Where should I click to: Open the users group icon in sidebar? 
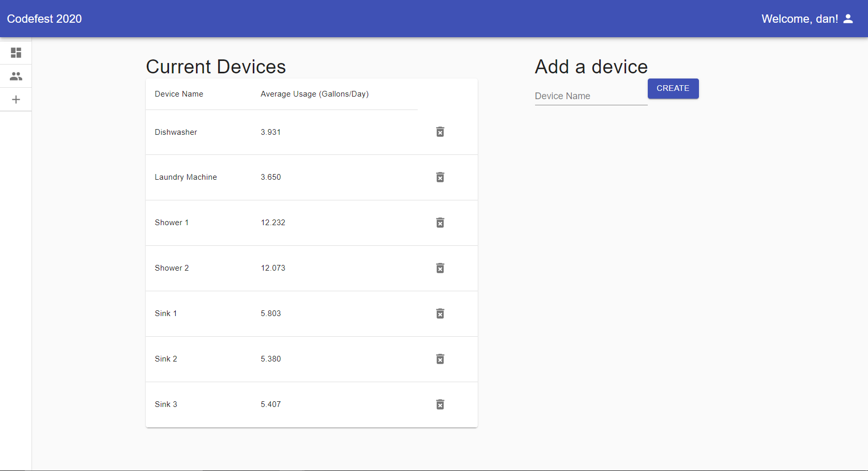coord(16,76)
